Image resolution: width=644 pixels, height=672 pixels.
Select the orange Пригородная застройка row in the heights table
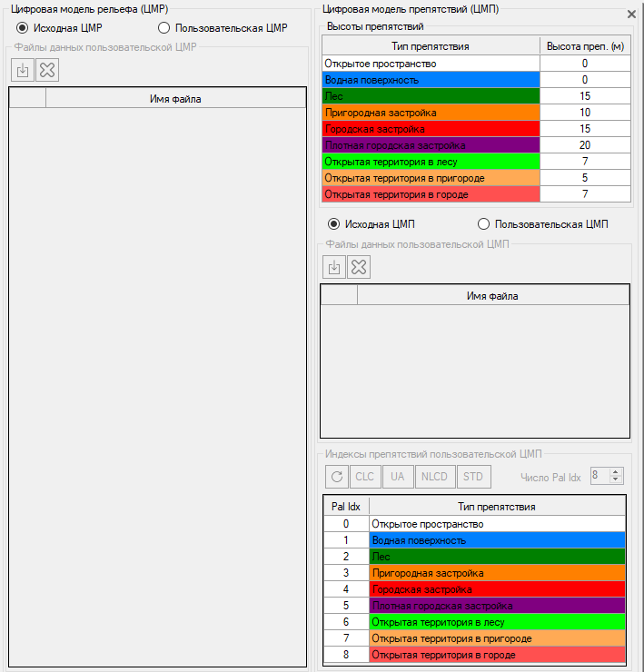tap(431, 113)
